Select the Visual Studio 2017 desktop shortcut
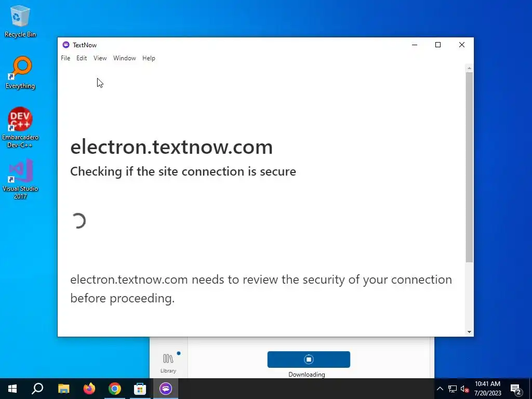The width and height of the screenshot is (532, 399). coord(20,179)
